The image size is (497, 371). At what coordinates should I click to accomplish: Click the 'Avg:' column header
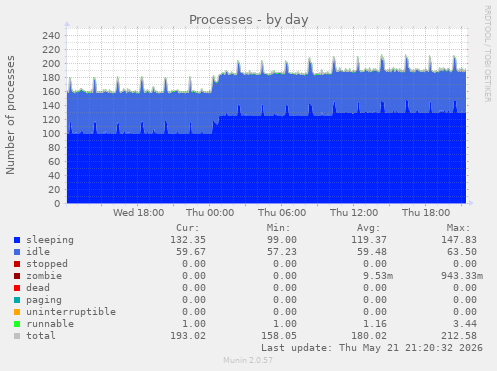(368, 228)
